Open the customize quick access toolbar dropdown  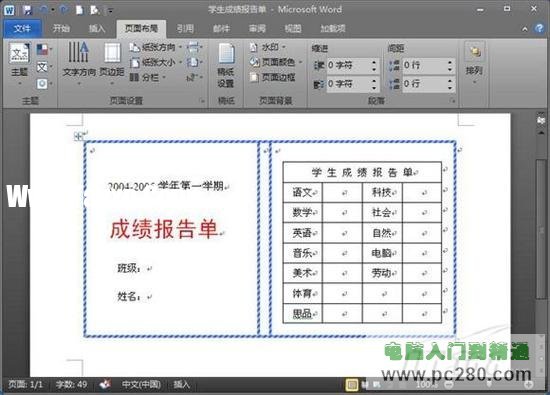(x=110, y=11)
